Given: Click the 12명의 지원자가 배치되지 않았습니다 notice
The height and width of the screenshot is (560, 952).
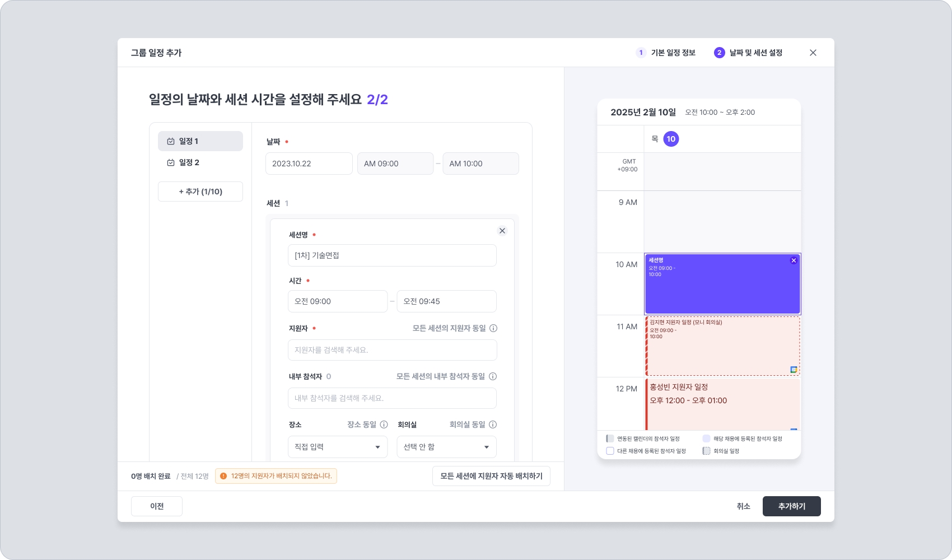Looking at the screenshot, I should 276,476.
